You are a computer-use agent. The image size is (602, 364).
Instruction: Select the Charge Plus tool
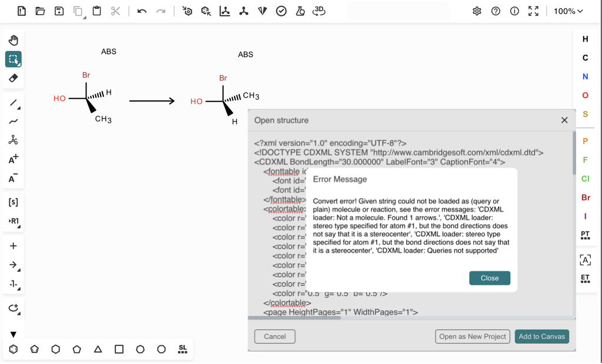pos(13,160)
